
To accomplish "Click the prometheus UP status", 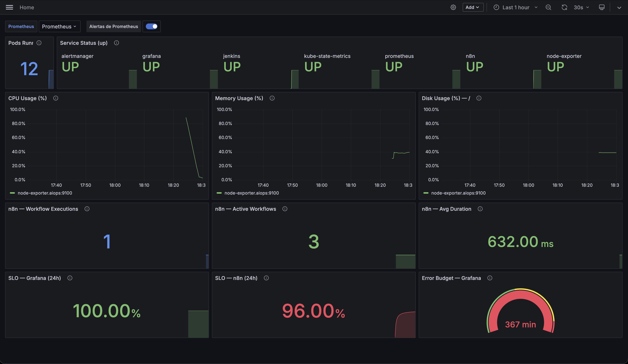I will point(394,67).
